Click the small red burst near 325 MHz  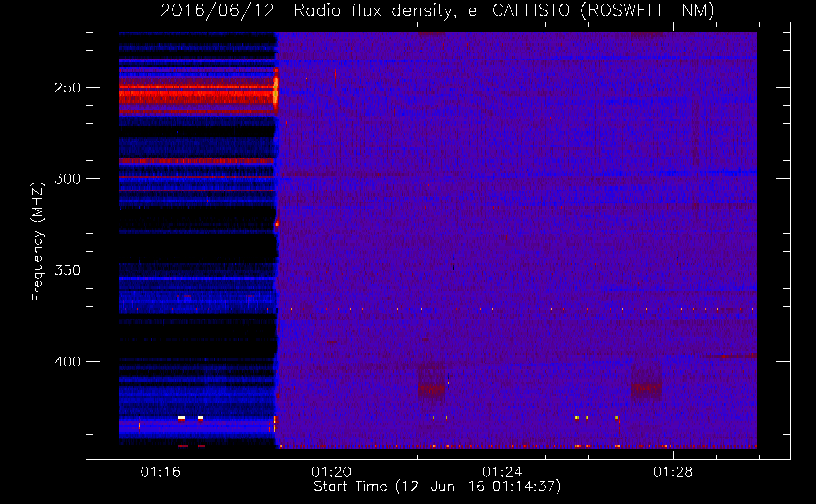pos(277,222)
